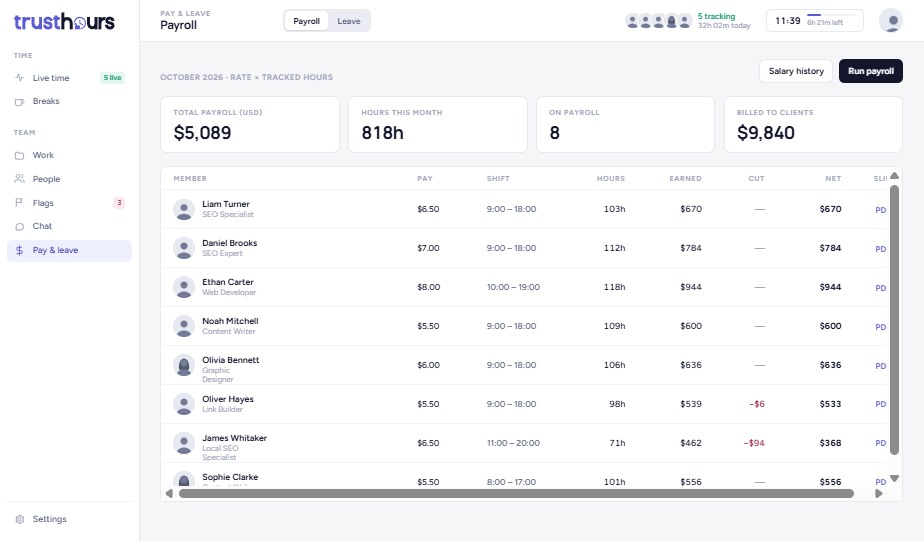Image resolution: width=924 pixels, height=541 pixels.
Task: Click the Run payroll button
Action: pos(871,71)
